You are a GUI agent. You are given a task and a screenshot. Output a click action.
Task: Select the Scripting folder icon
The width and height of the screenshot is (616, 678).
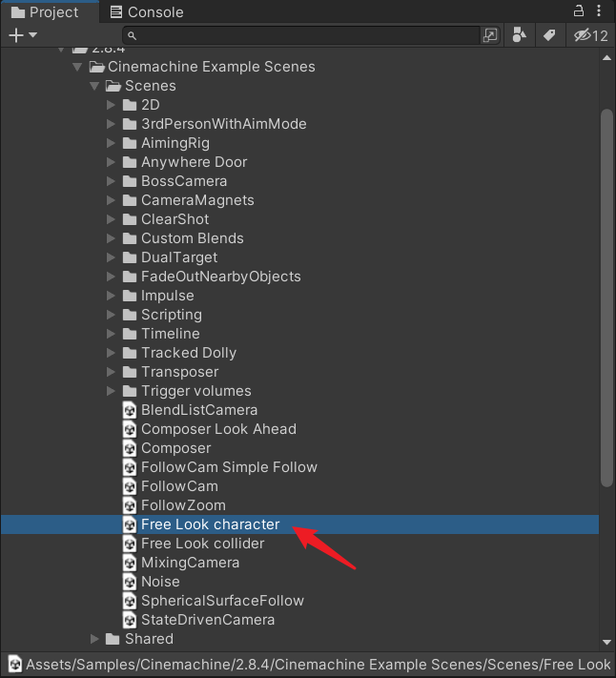[130, 315]
